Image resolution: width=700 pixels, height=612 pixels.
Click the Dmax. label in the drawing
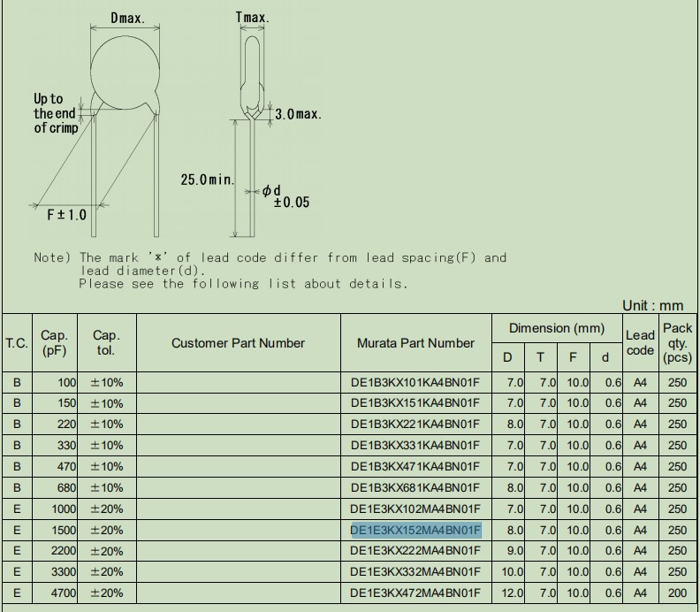(127, 19)
